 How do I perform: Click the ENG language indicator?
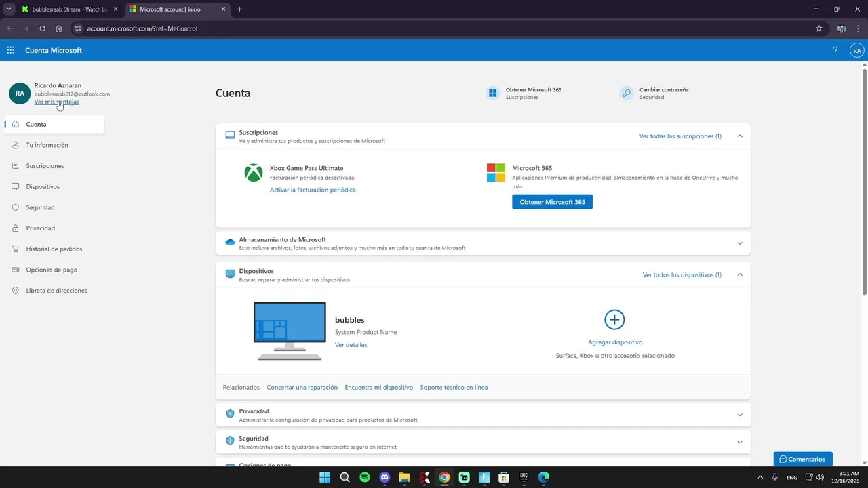click(792, 477)
